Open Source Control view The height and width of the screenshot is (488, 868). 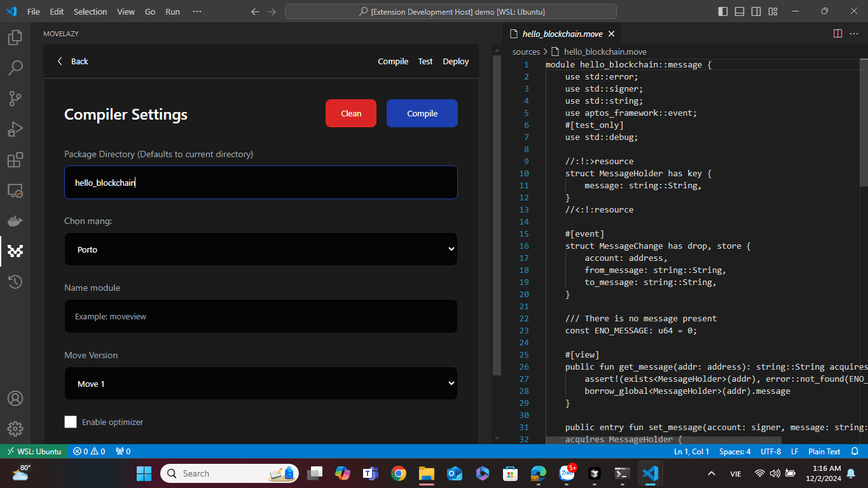click(x=15, y=98)
